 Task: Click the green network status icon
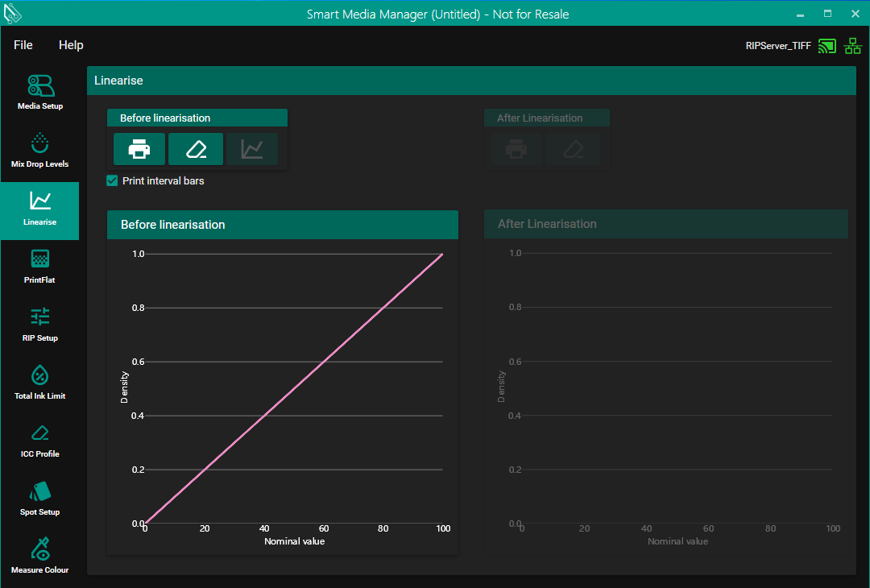tap(852, 46)
